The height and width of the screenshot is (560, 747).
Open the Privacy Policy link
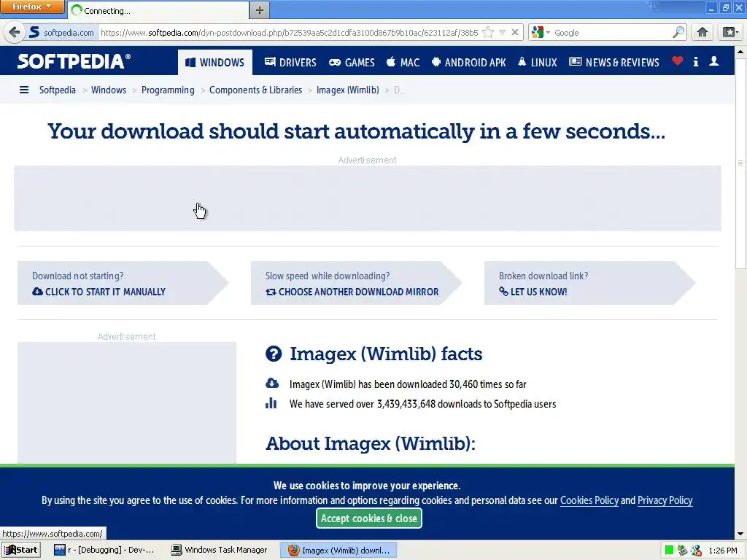665,500
